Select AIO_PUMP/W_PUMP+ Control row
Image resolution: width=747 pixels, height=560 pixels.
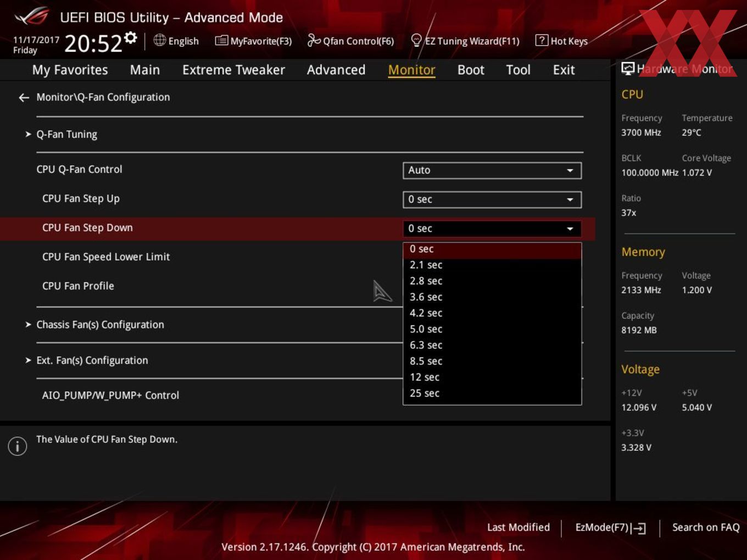coord(110,395)
